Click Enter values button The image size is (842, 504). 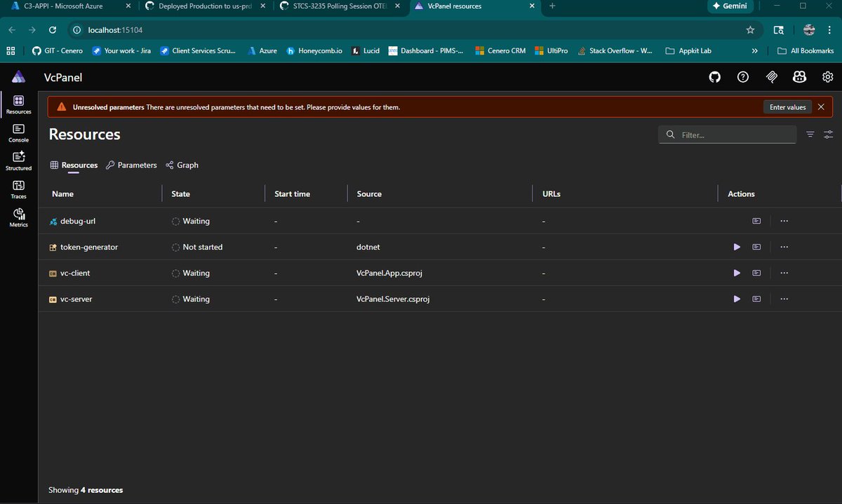pos(787,107)
